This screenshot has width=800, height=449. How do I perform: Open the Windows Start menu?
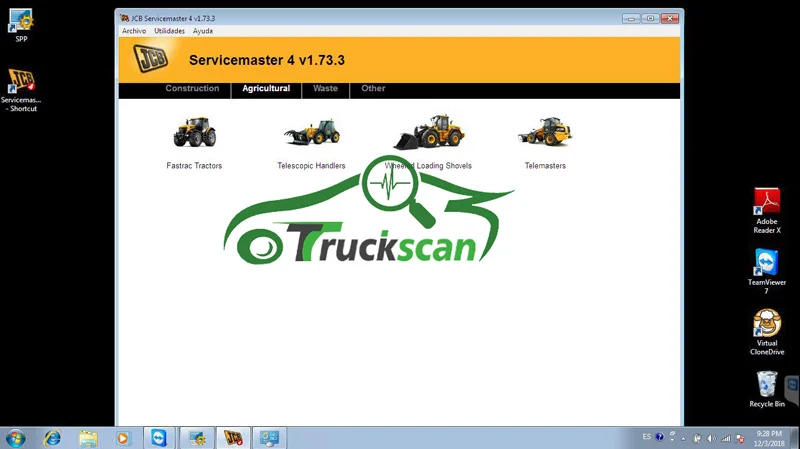click(15, 438)
